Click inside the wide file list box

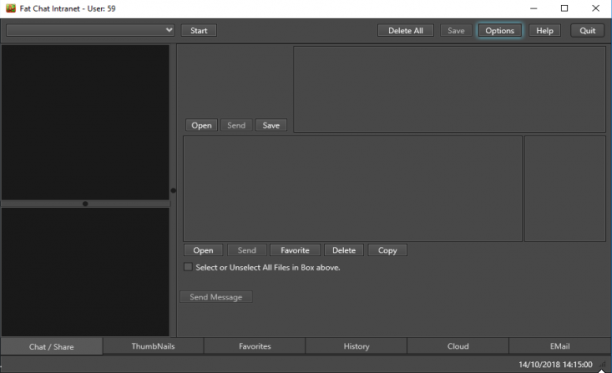(x=353, y=188)
